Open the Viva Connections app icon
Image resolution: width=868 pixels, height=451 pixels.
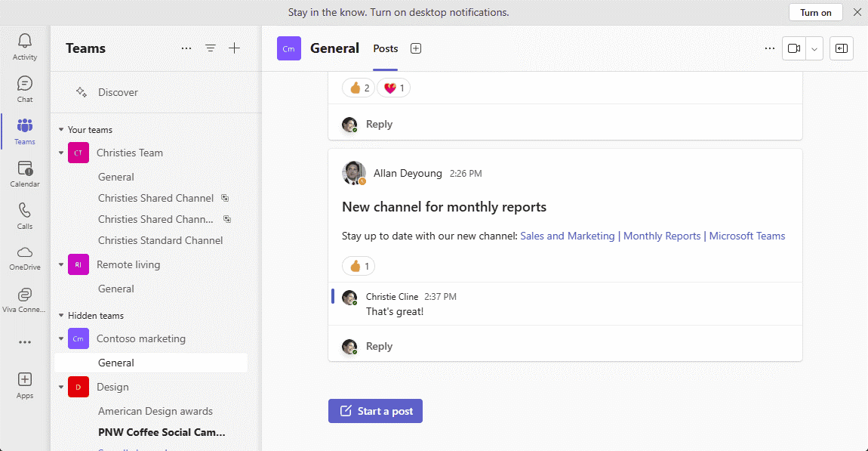[25, 299]
